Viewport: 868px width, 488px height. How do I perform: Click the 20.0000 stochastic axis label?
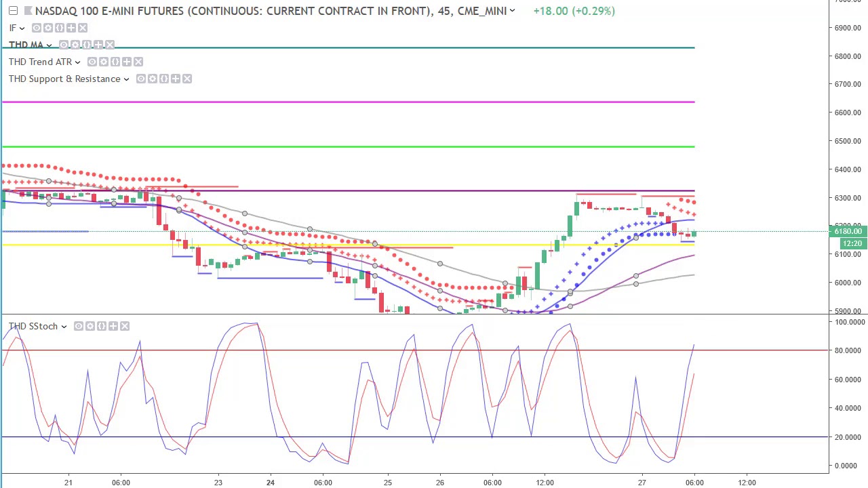(847, 437)
